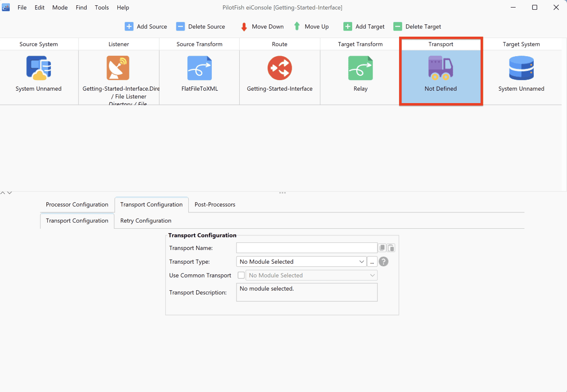
Task: Select the lower Transport Configuration sub-tab
Action: coord(77,221)
